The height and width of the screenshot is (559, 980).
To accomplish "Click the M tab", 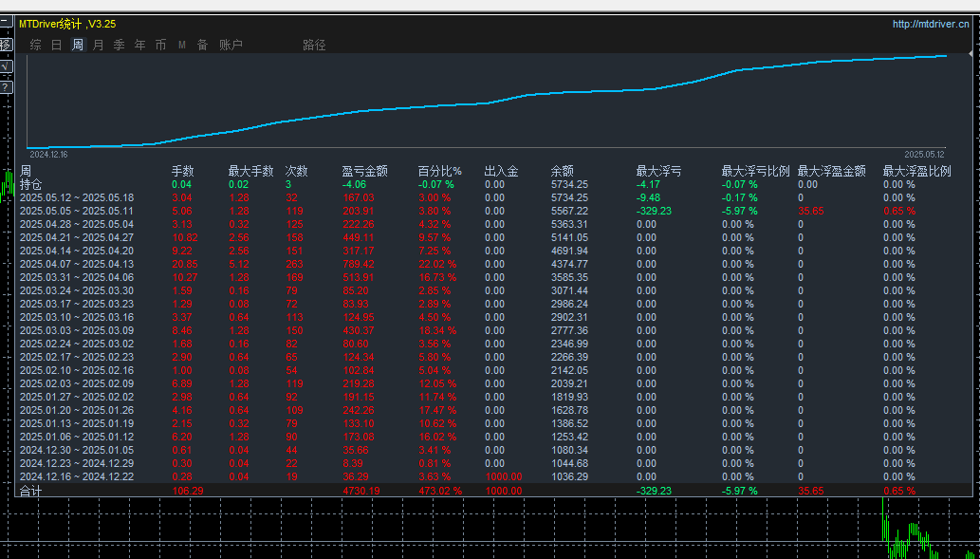I will (x=181, y=45).
